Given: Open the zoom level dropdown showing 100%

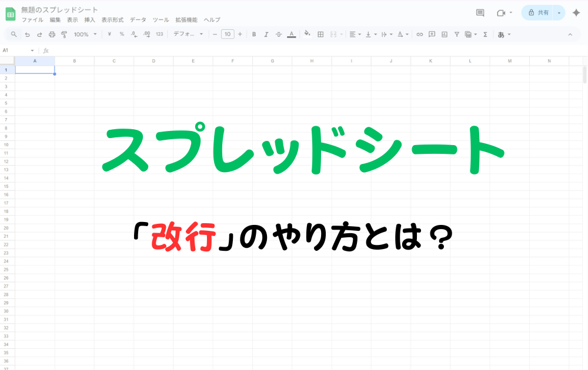Looking at the screenshot, I should point(86,34).
